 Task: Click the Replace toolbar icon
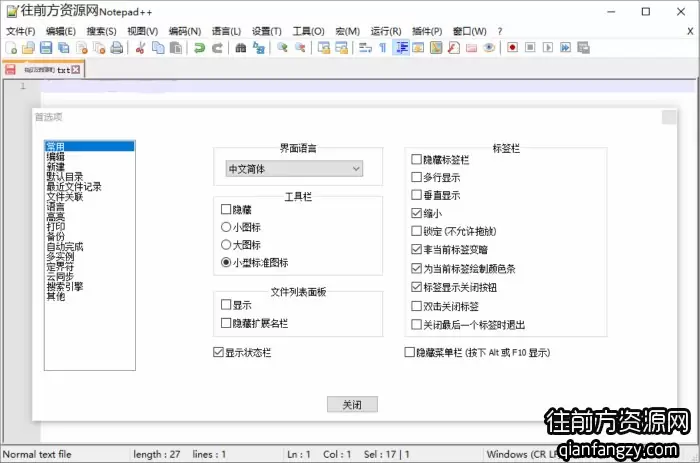click(258, 47)
